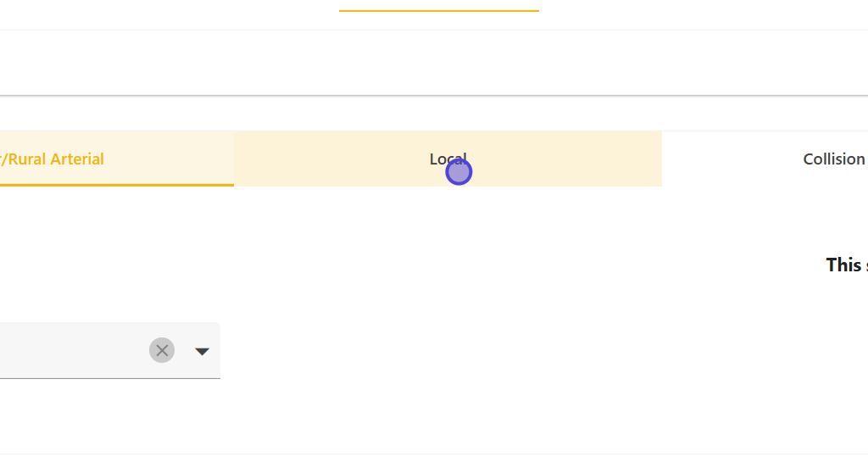Click inside the gray selection field
868x474 pixels.
pyautogui.click(x=68, y=350)
